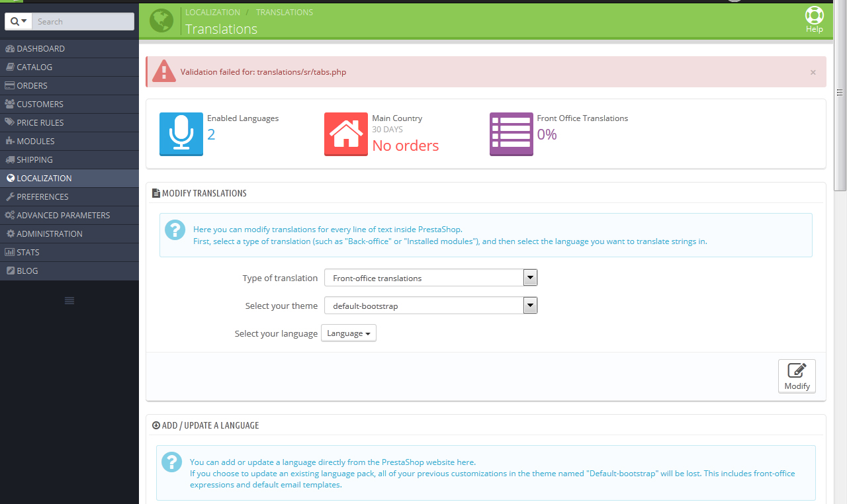Screen dimensions: 847x504
Task: Click the red house Main Country icon
Action: 346,134
